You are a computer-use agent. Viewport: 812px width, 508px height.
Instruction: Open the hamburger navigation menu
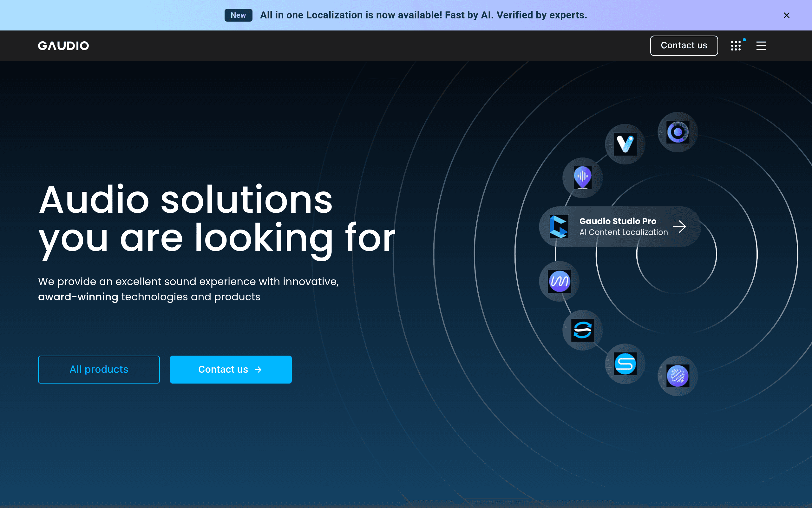click(x=761, y=46)
